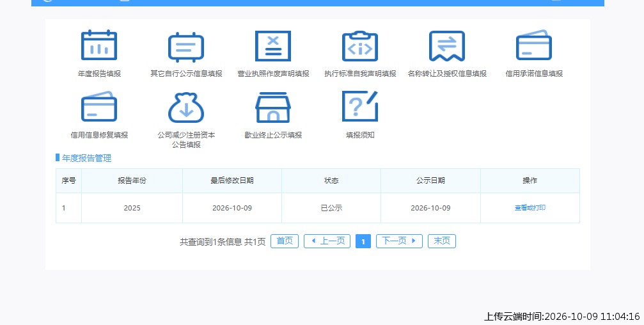Open the 执行标准自我声明填报 clipboard icon
The width and height of the screenshot is (644, 325).
(360, 46)
